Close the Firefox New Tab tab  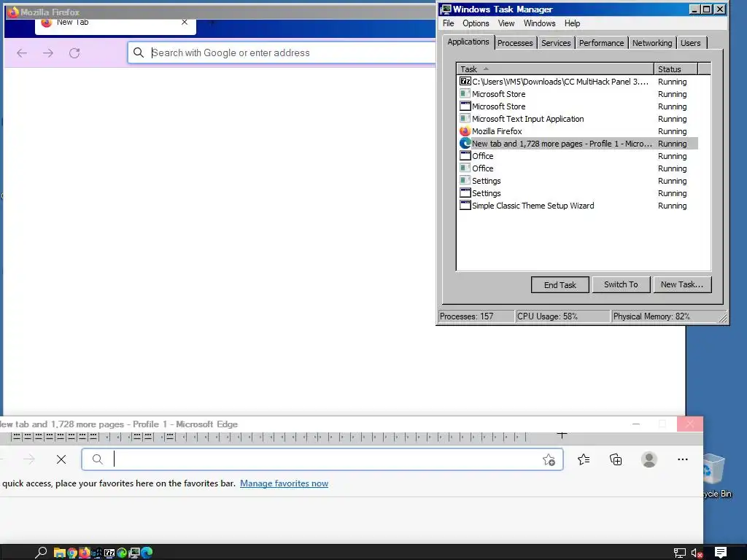(x=185, y=22)
